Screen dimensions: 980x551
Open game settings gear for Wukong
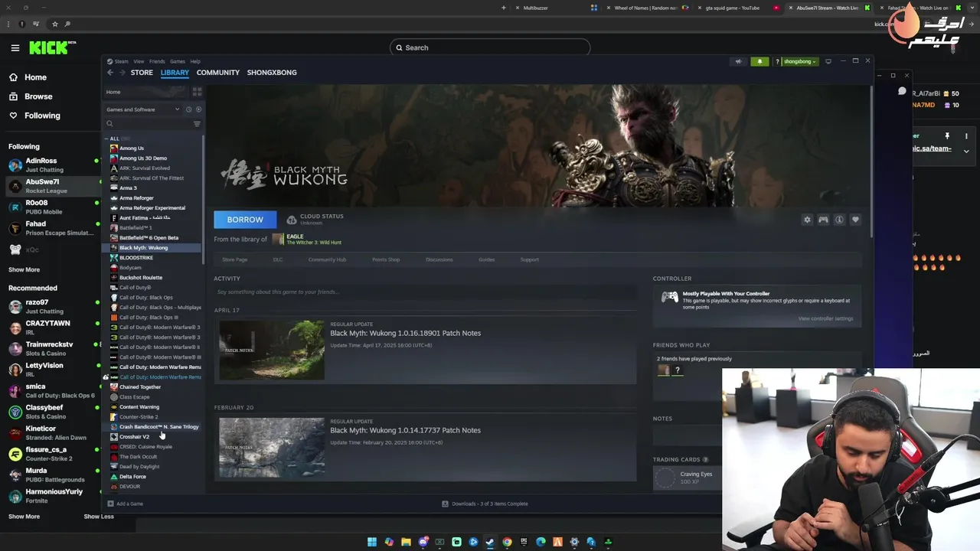click(807, 220)
